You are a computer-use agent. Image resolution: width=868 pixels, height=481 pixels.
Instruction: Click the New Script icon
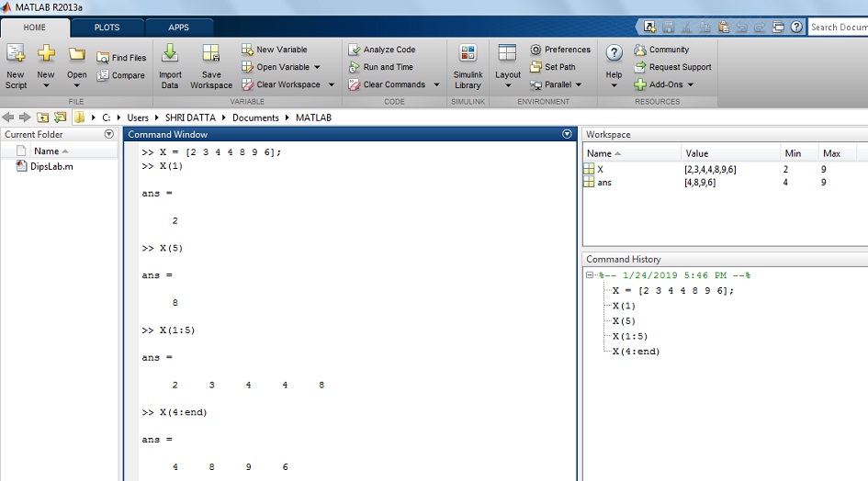coord(16,57)
